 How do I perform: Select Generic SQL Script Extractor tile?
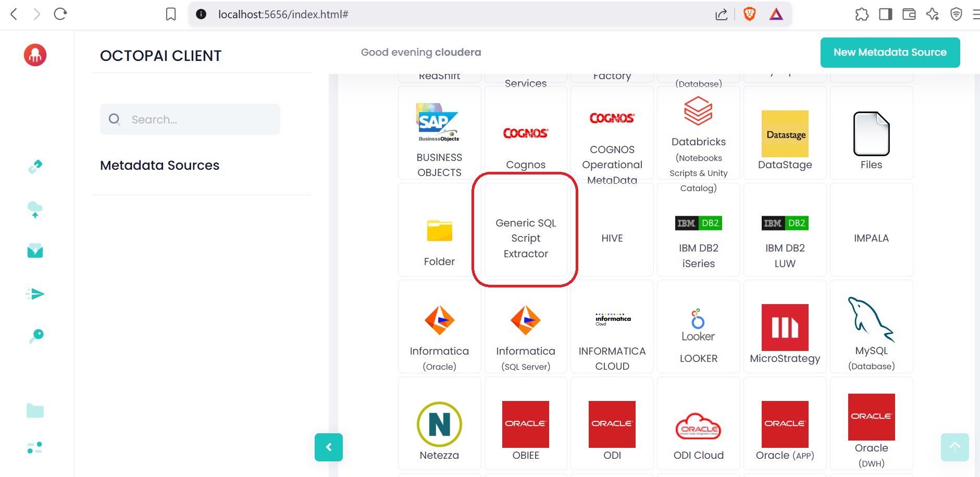(526, 230)
